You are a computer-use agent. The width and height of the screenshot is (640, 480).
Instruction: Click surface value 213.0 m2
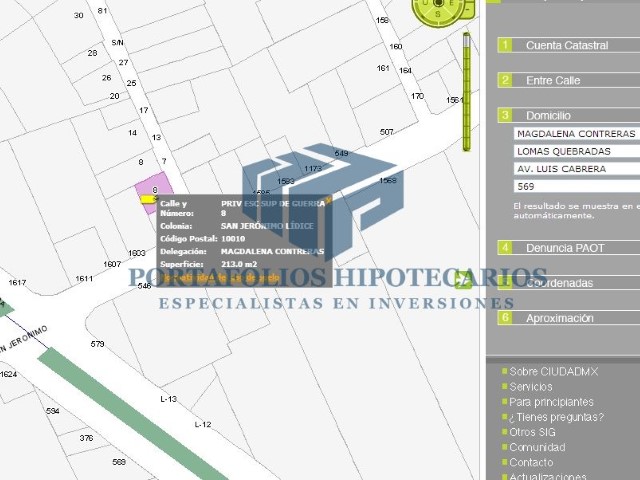[239, 264]
